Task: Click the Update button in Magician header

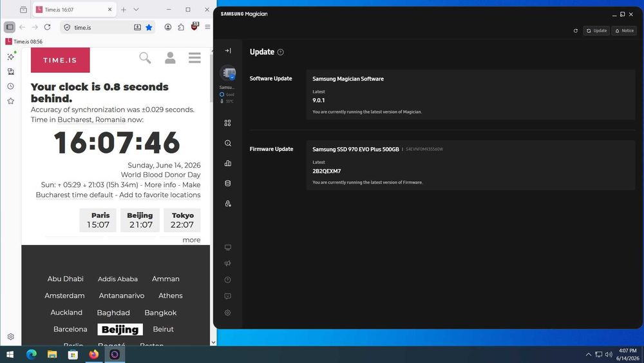Action: 596,31
